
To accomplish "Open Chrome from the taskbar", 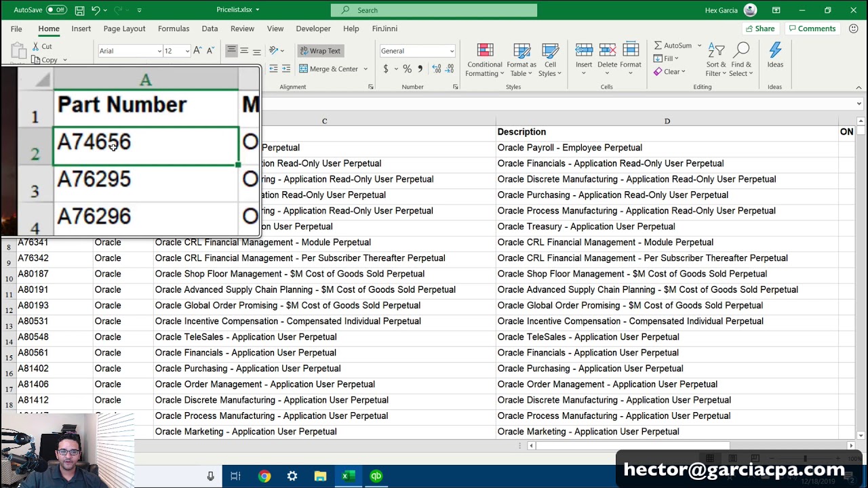I will (x=264, y=476).
